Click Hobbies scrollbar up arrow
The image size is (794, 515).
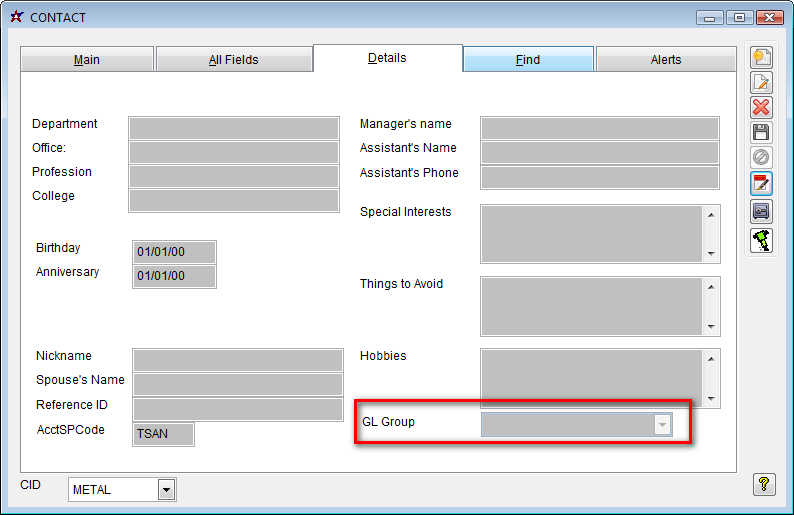(x=711, y=358)
